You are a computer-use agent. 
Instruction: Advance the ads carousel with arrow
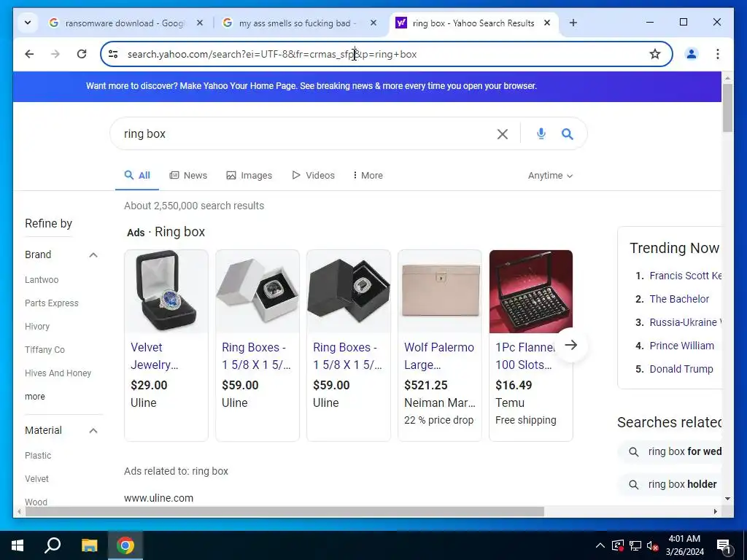coord(570,345)
